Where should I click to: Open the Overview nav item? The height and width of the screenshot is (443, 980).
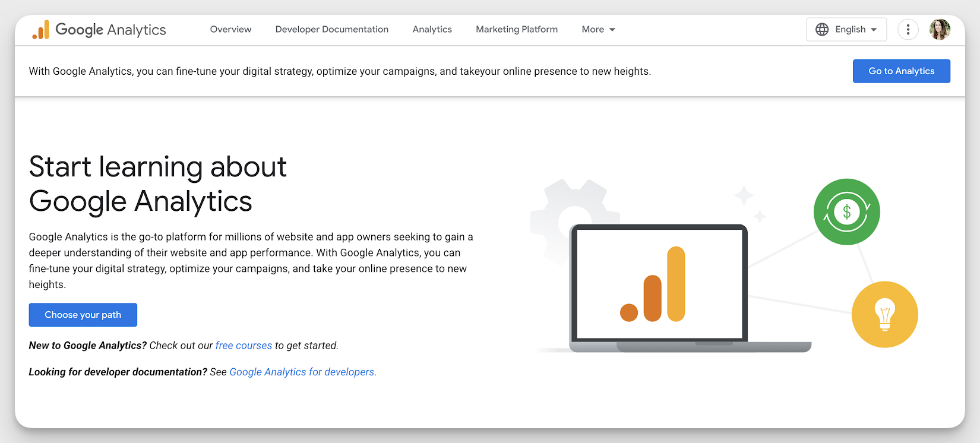230,30
